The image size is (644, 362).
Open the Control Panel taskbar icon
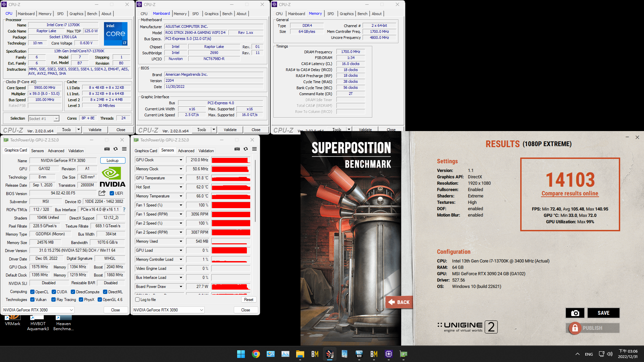[x=271, y=354]
